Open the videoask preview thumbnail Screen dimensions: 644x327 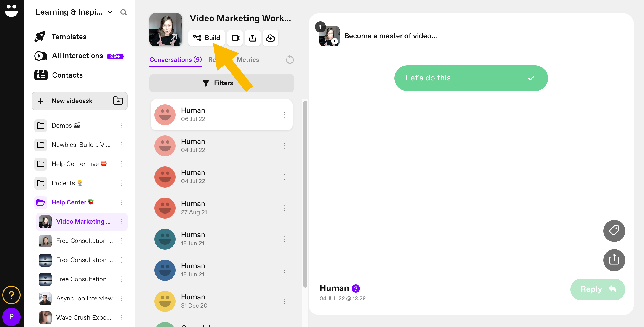pos(166,30)
